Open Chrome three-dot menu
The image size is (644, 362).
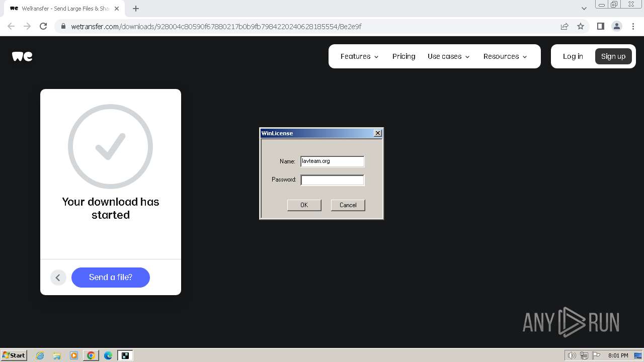click(633, 26)
